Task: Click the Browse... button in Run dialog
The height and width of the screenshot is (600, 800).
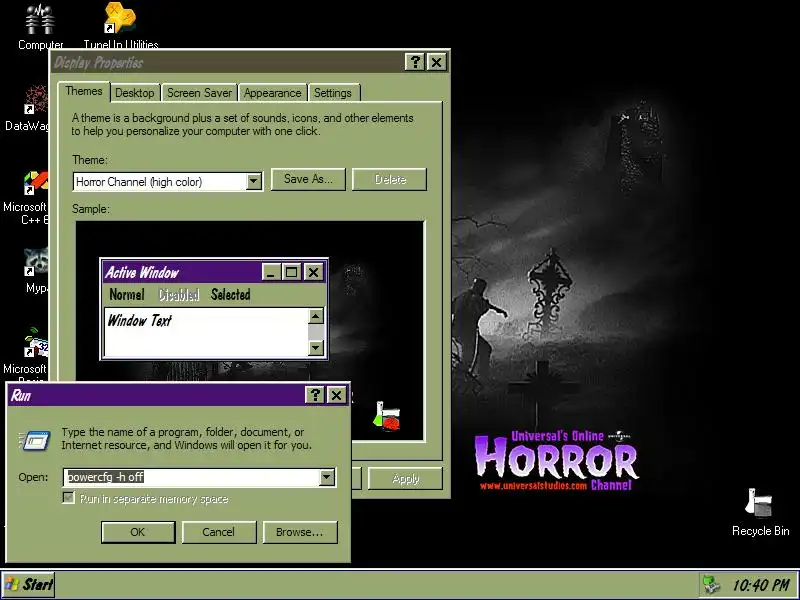Action: click(299, 532)
